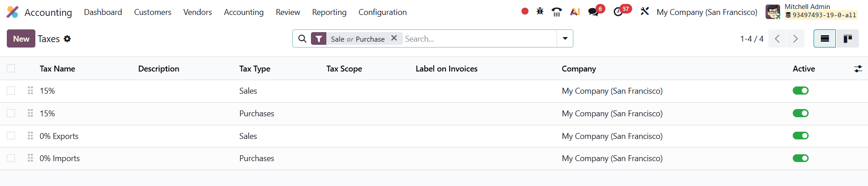Open the debug bug icon menu
The width and height of the screenshot is (868, 186).
click(x=540, y=11)
